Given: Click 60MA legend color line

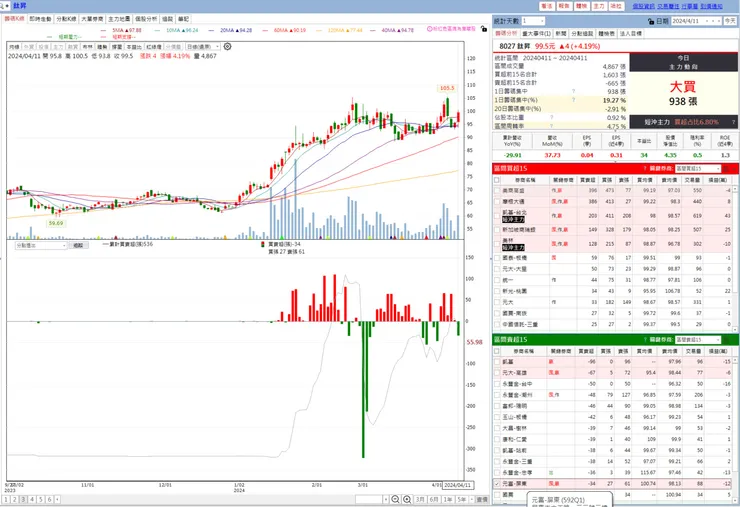Looking at the screenshot, I should click(265, 30).
